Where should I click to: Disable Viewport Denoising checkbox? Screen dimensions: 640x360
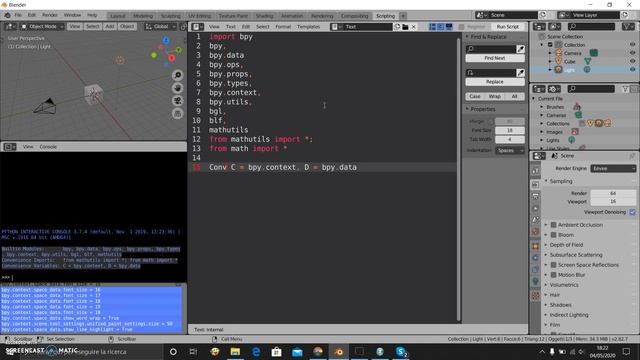[x=632, y=212]
